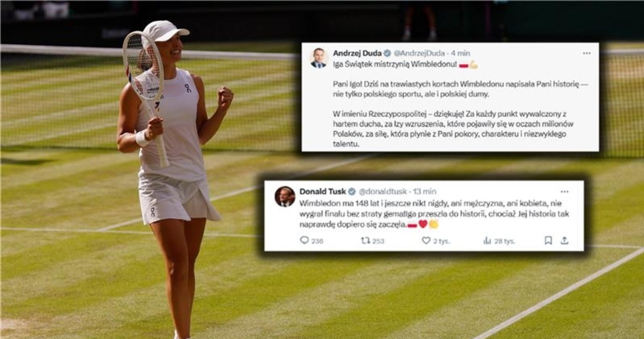Click the verified badge next to Donald Tusk
Screen dimensions: 644x339
(352, 191)
